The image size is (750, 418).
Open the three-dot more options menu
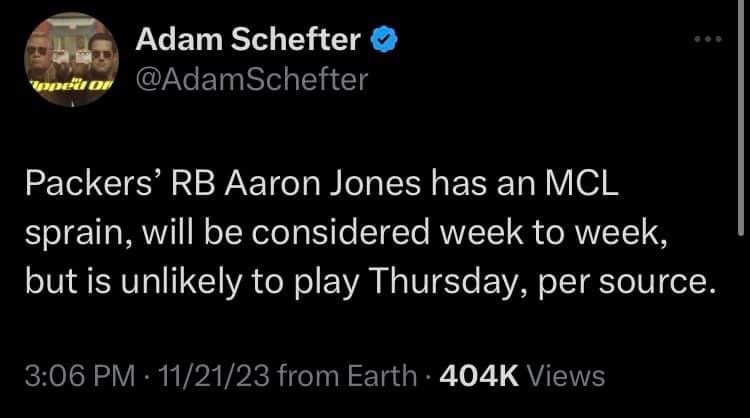pyautogui.click(x=708, y=39)
